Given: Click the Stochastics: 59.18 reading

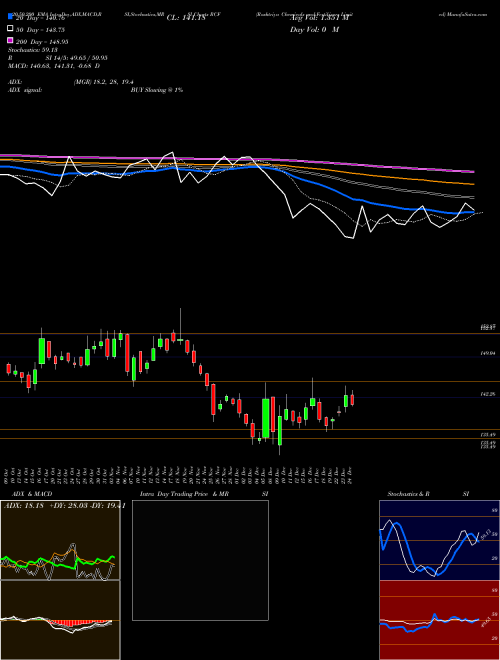Looking at the screenshot, I should tap(33, 50).
